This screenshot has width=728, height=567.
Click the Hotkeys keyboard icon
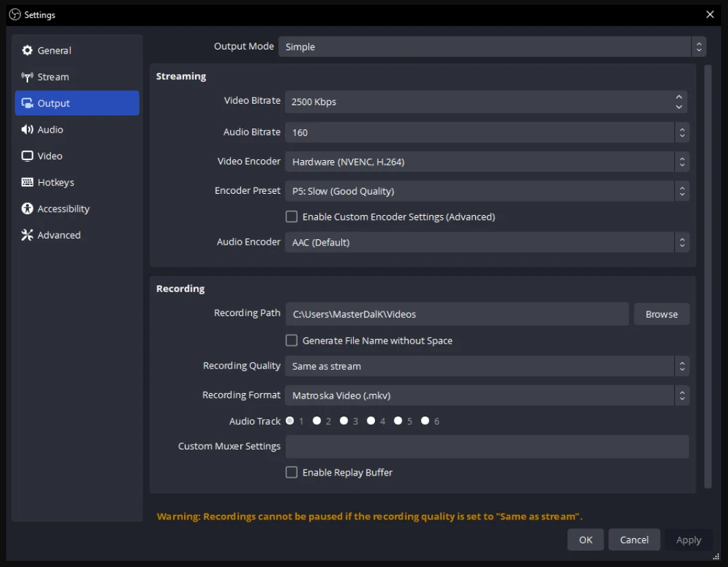pyautogui.click(x=27, y=183)
